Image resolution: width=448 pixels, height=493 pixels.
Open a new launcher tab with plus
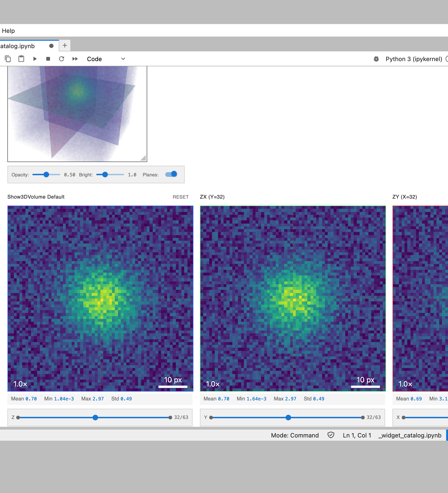click(65, 46)
